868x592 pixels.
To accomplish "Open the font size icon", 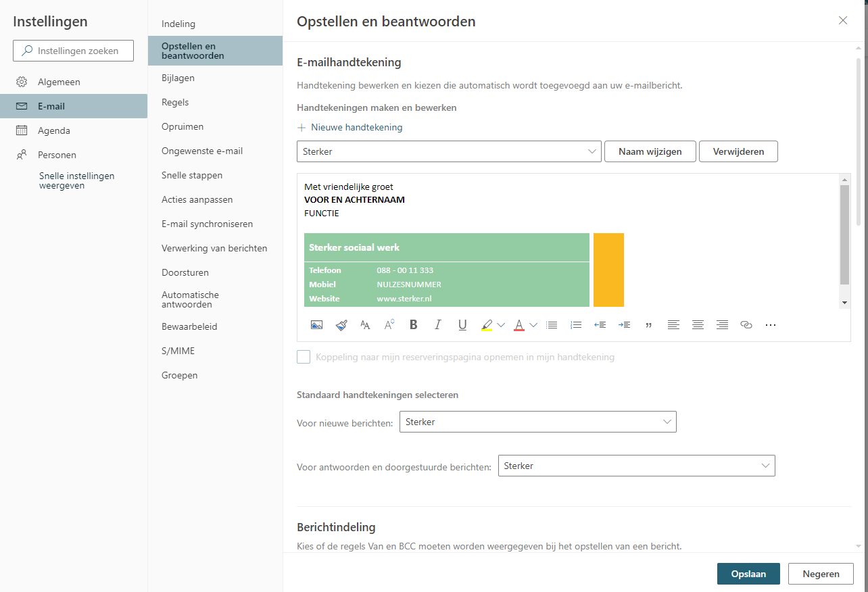I will click(x=365, y=325).
